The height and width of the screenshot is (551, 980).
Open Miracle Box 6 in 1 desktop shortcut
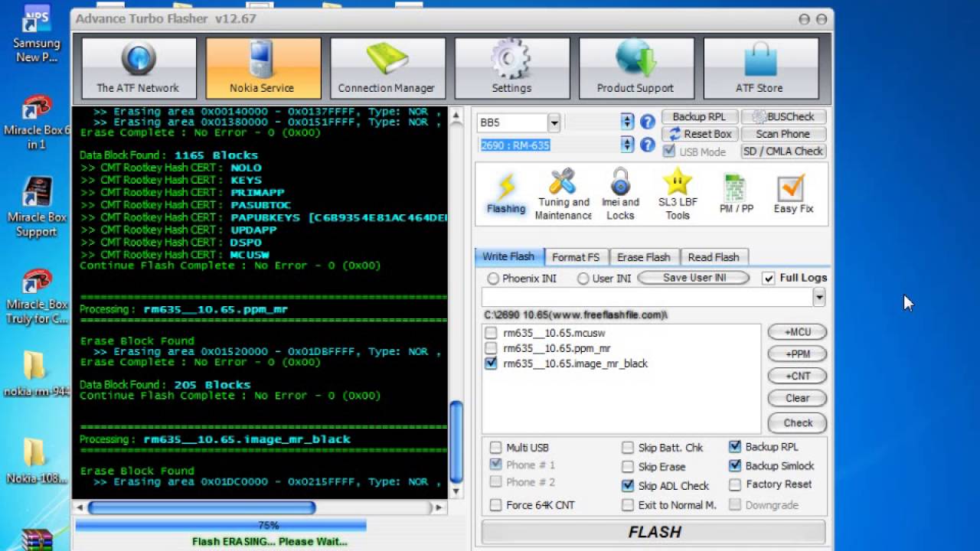point(36,122)
